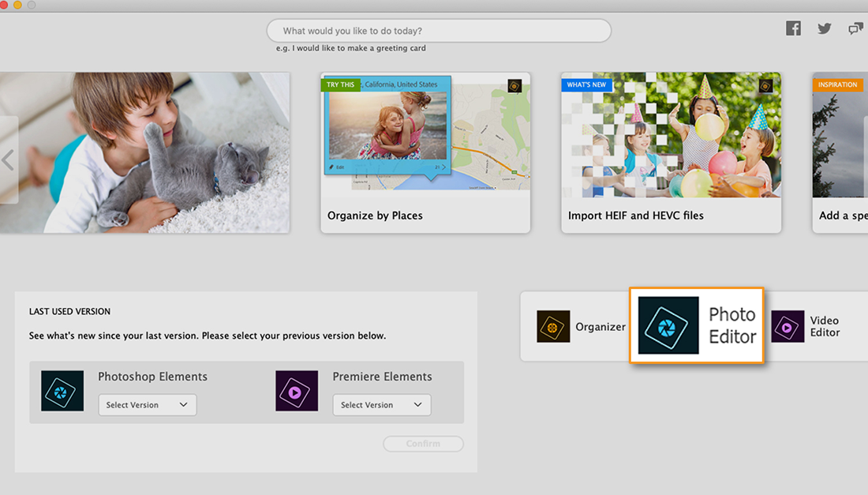Click the Photoshop Elements app icon
This screenshot has width=868, height=495.
[62, 391]
